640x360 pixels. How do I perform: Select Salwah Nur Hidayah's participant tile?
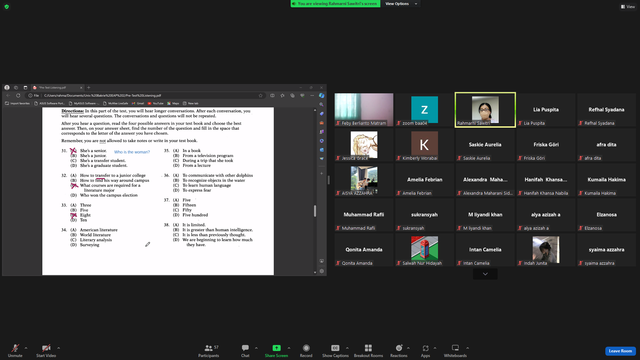[424, 250]
